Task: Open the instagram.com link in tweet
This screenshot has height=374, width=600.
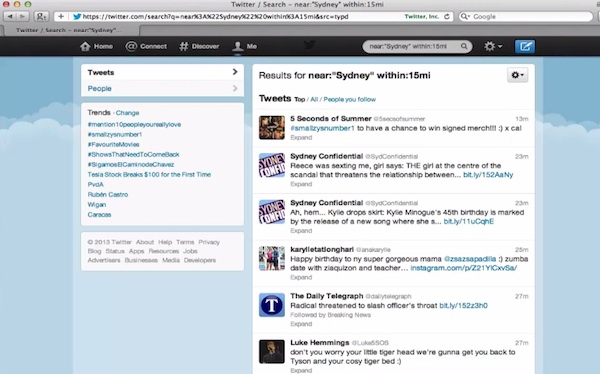Action: (464, 268)
